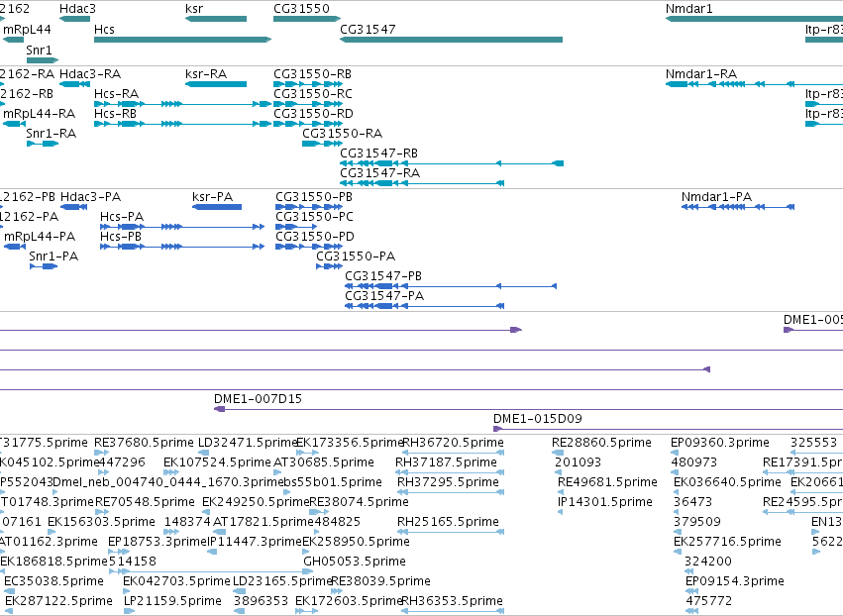Click the Snr1-PA protein label
The image size is (843, 616).
point(53,257)
